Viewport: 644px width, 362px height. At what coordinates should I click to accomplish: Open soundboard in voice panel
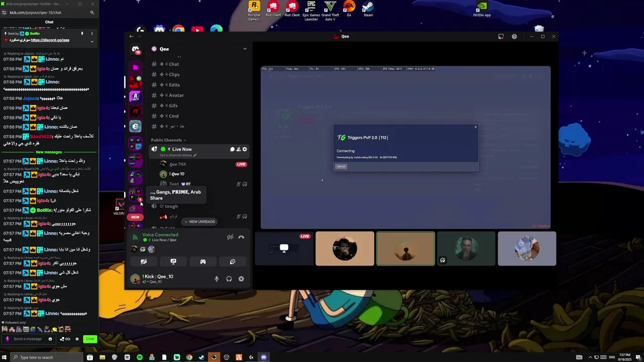pyautogui.click(x=232, y=261)
